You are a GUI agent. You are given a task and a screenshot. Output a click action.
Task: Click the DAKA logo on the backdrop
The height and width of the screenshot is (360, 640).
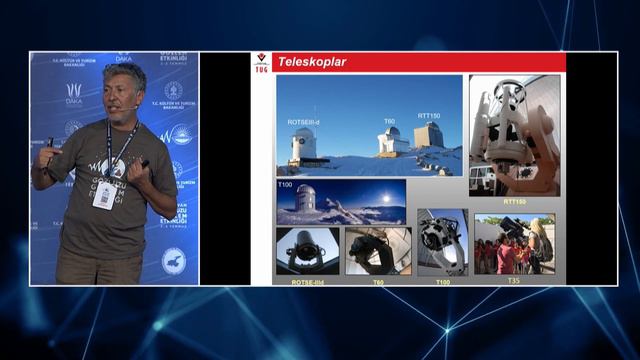coord(74,94)
